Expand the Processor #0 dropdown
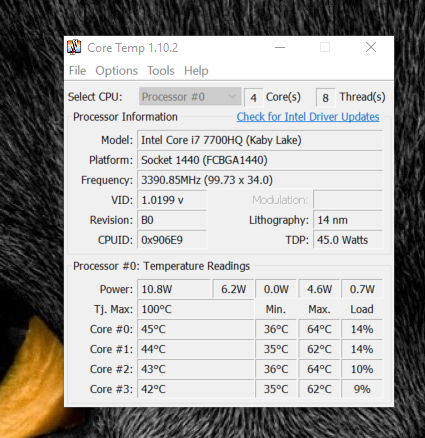 [x=190, y=97]
